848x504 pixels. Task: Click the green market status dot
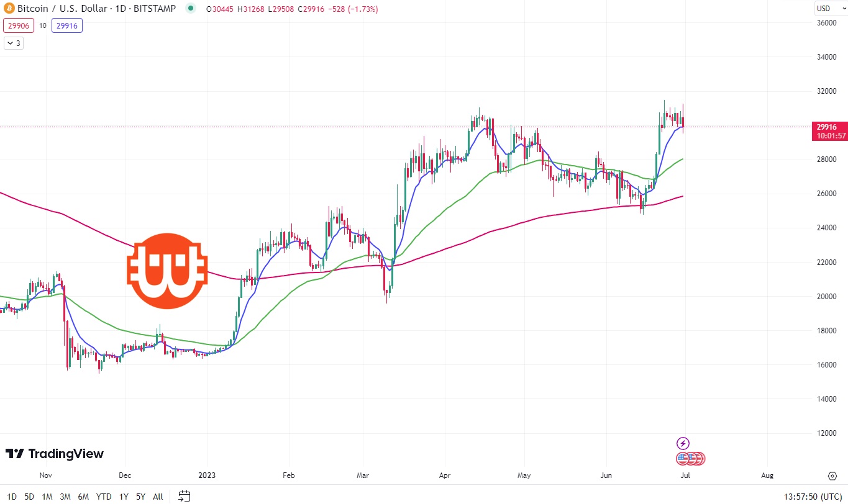pyautogui.click(x=190, y=9)
